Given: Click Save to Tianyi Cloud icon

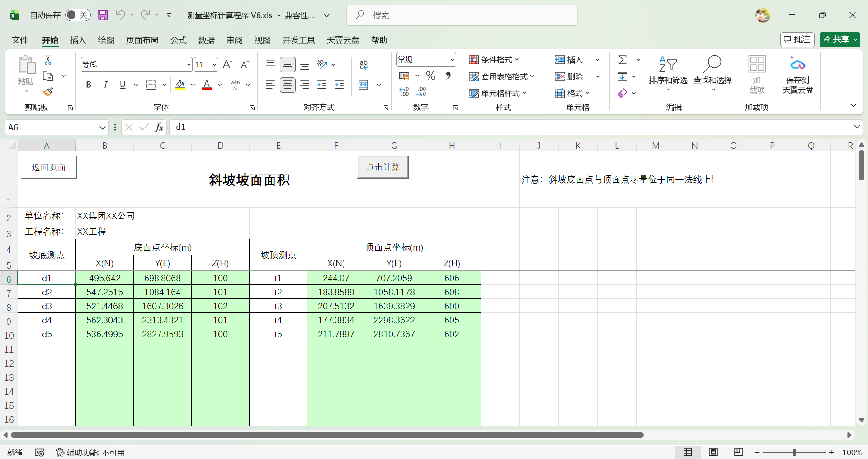Looking at the screenshot, I should click(x=797, y=75).
